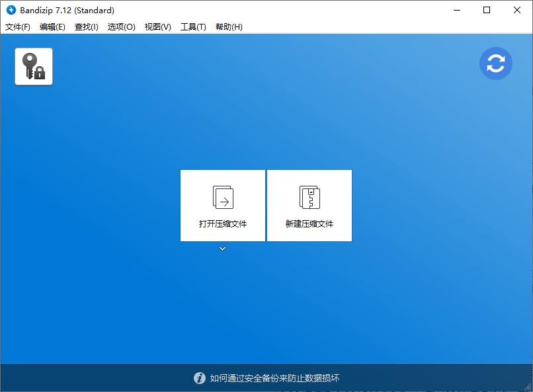Image resolution: width=533 pixels, height=392 pixels.
Task: Expand the recent archives chevron under 打开压缩文件
Action: coord(222,249)
